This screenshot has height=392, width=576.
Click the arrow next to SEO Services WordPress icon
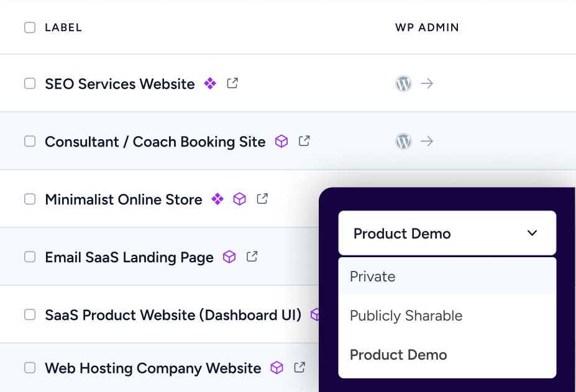(427, 84)
